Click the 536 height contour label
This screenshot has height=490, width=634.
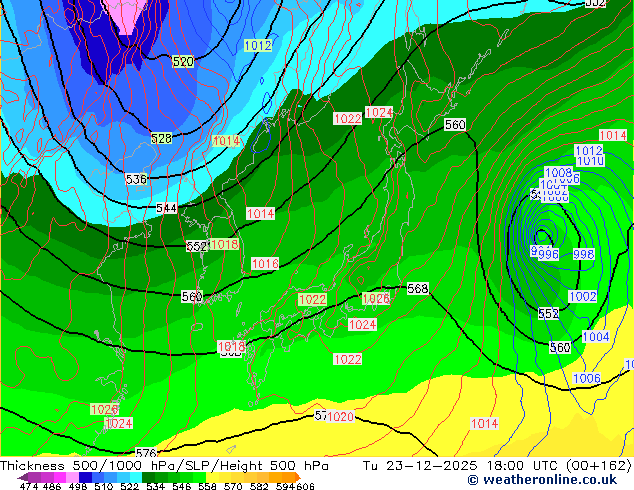coord(136,179)
